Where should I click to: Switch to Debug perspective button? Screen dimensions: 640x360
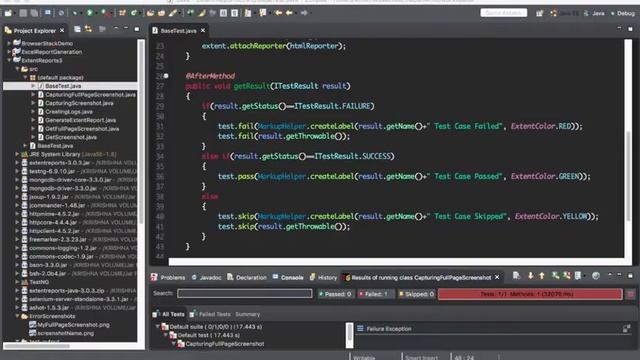coord(622,13)
